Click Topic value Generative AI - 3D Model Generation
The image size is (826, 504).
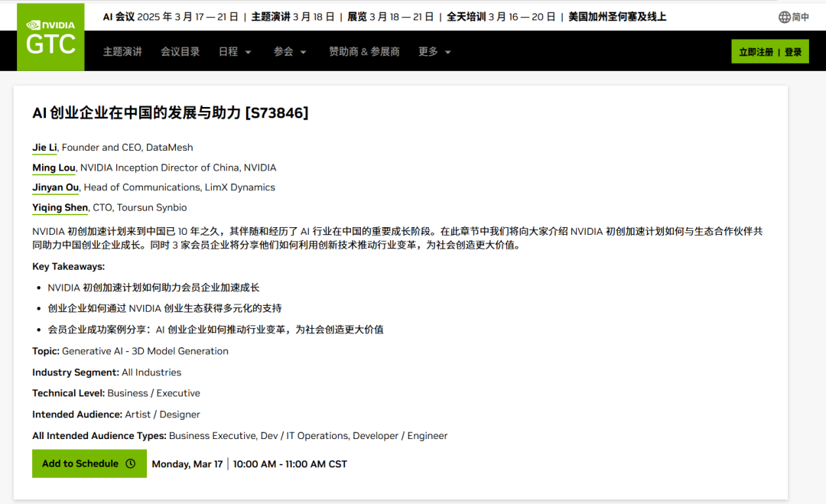point(145,351)
